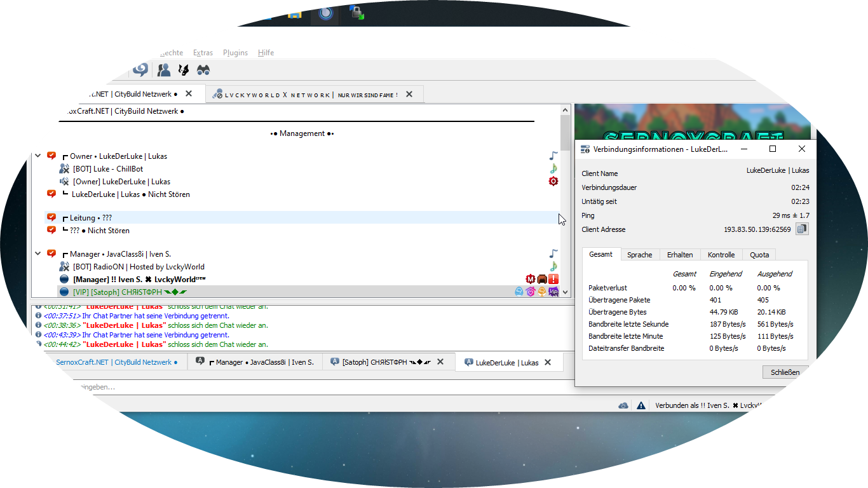Click the red exclamation badge on Manager row
The height and width of the screenshot is (488, 868).
click(x=553, y=279)
